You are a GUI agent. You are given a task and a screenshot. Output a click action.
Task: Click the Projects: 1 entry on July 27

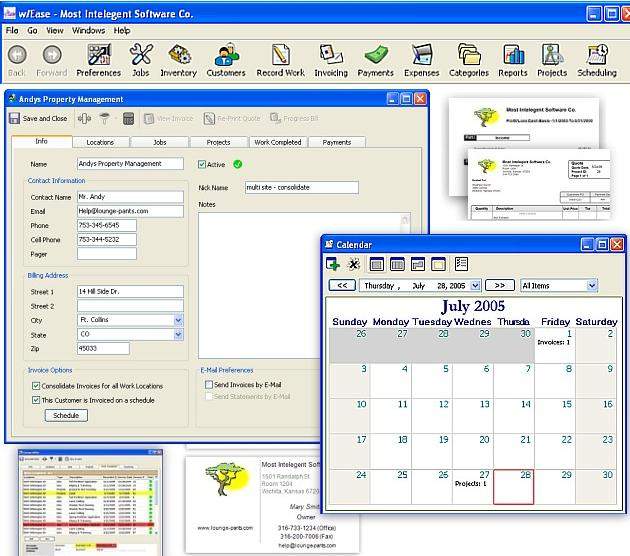(470, 484)
